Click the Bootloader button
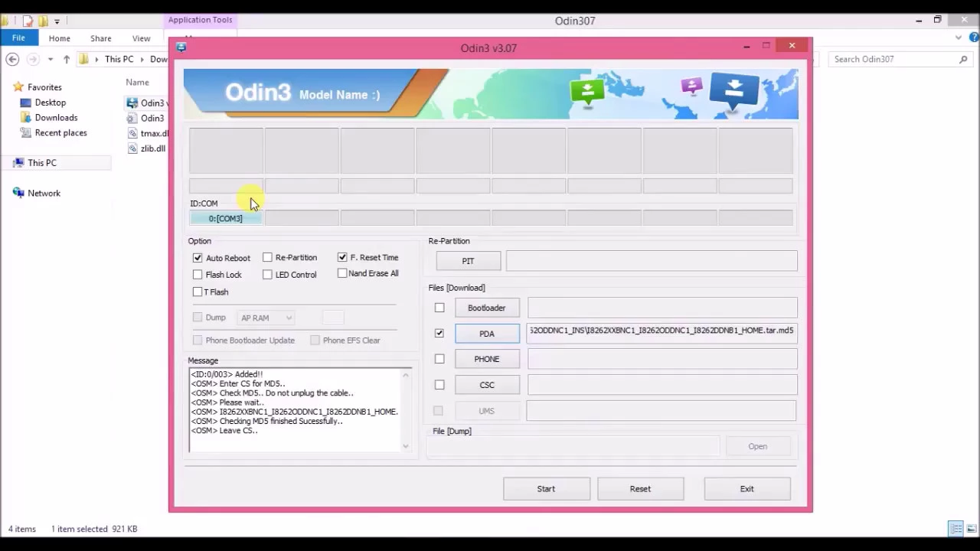 (487, 308)
